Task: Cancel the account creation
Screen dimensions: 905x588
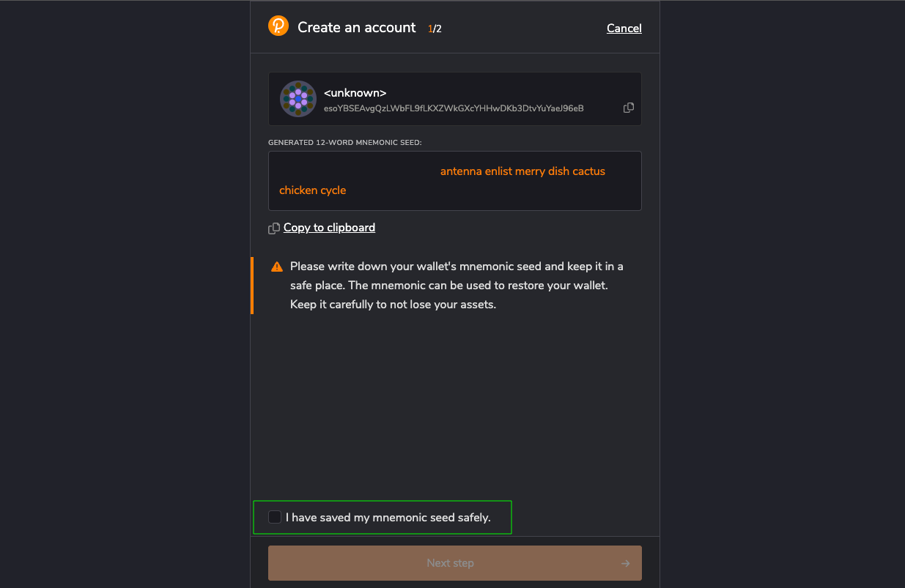Action: (x=624, y=29)
